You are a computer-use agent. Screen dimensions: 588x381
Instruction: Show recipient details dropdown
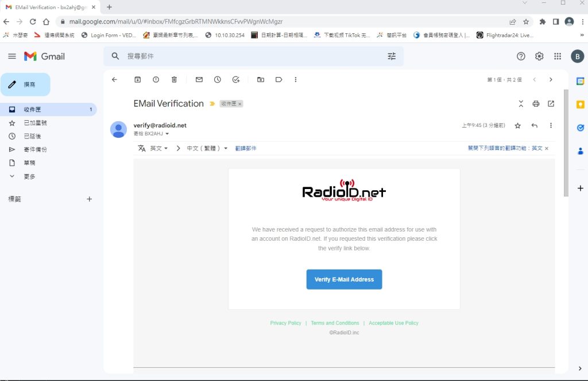tap(167, 134)
